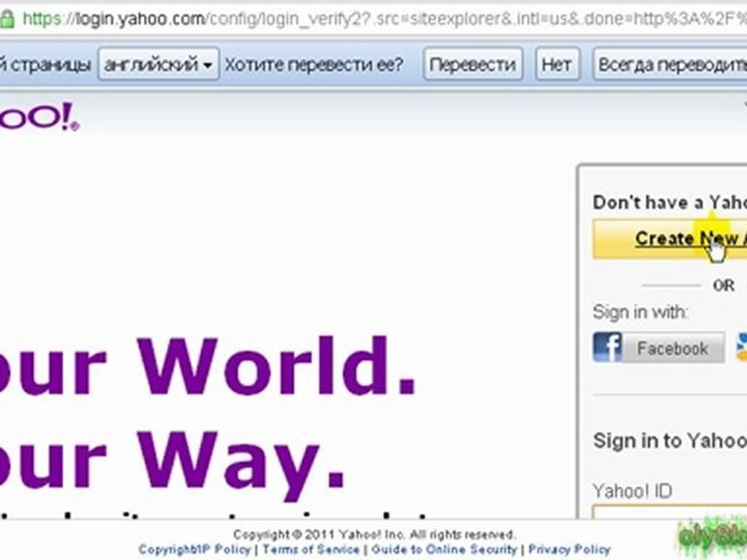747x560 pixels.
Task: Click the URL in the address bar
Action: coord(384,19)
